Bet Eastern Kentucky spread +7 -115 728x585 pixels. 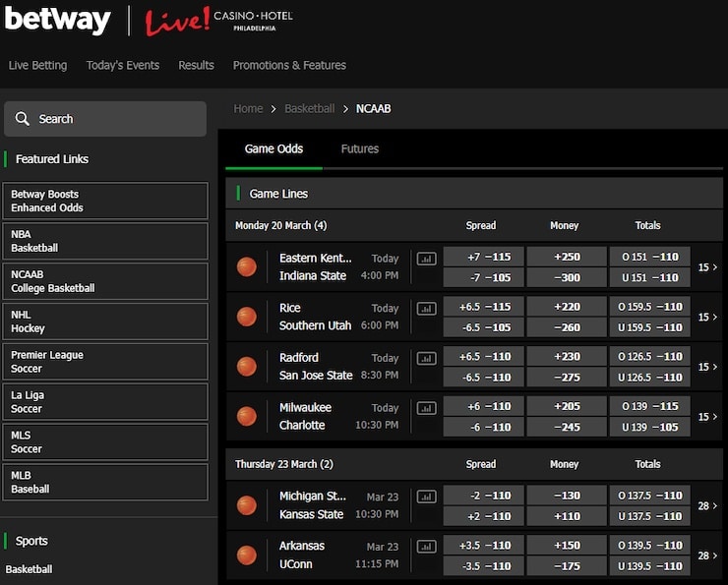(x=483, y=257)
